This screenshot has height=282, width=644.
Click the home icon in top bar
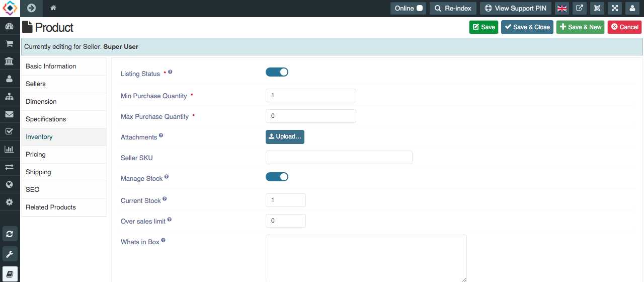coord(53,8)
